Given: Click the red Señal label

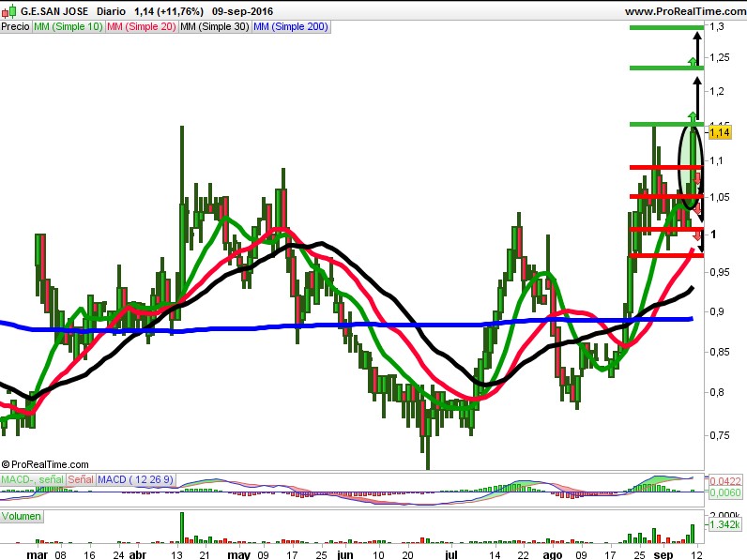Looking at the screenshot, I should coord(81,479).
